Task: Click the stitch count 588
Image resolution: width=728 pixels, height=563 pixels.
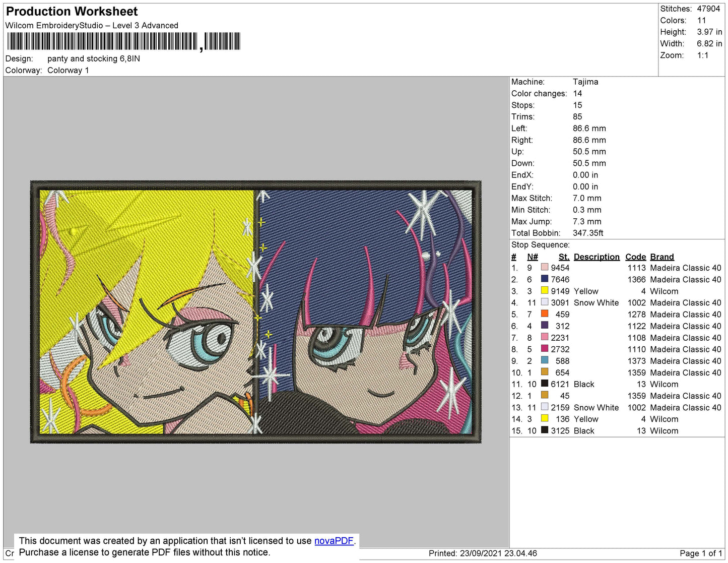Action: point(562,361)
